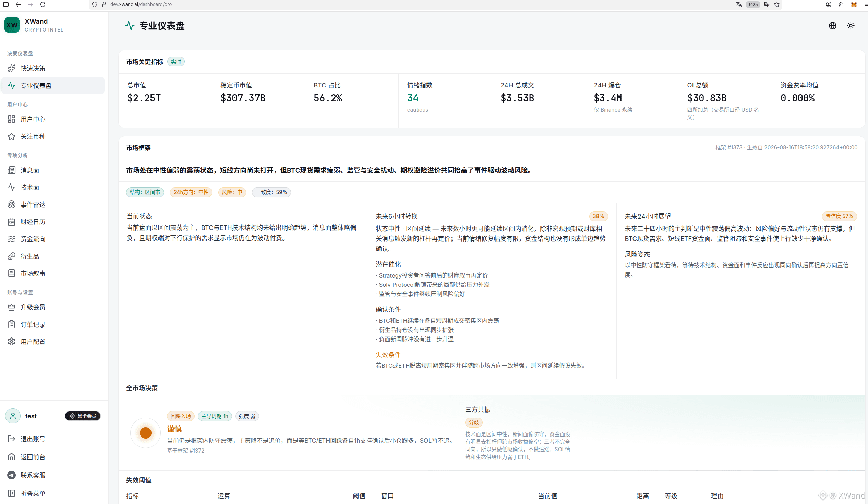Viewport: 868px width, 504px height.
Task: Click the test user avatar
Action: click(13, 416)
